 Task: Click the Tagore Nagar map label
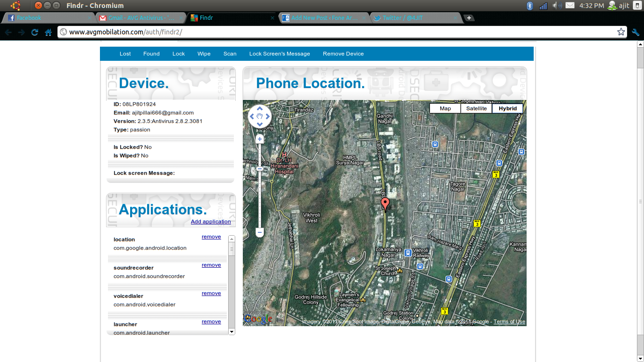[x=458, y=187]
